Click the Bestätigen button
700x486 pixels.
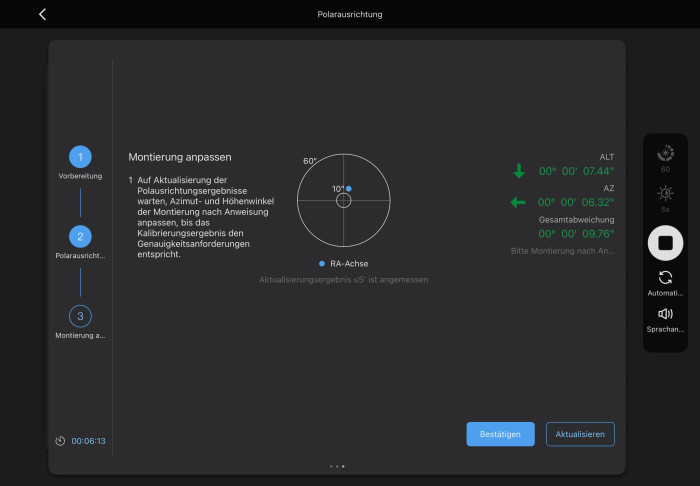click(500, 434)
